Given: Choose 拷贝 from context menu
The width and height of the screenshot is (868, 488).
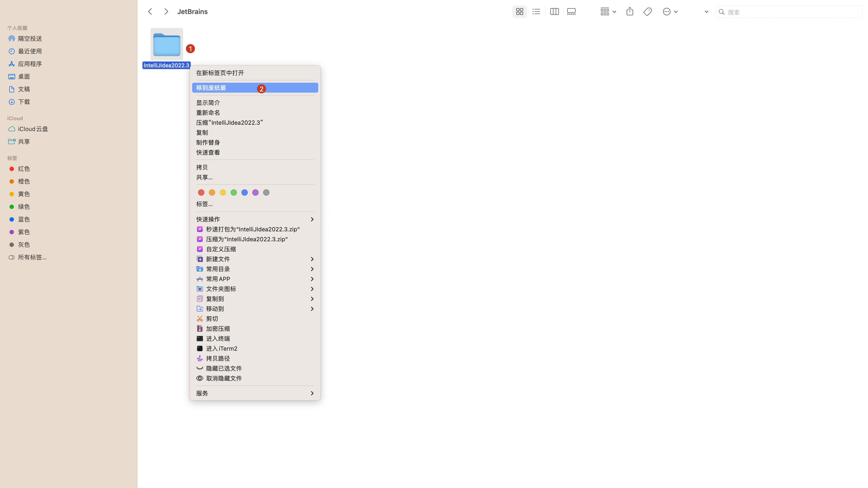Looking at the screenshot, I should click(255, 167).
